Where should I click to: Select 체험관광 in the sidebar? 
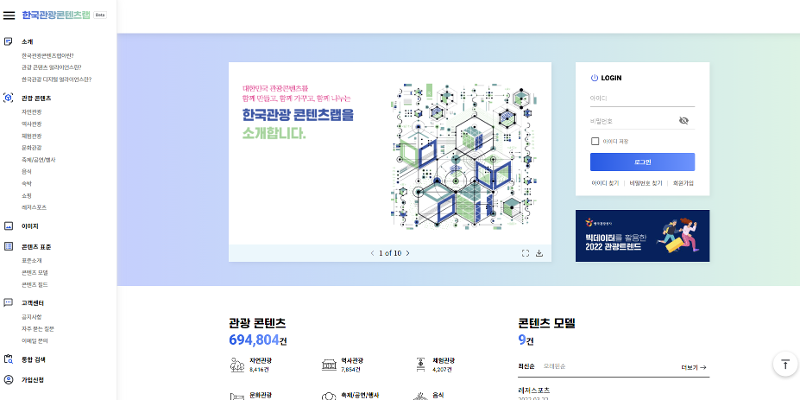pyautogui.click(x=32, y=136)
